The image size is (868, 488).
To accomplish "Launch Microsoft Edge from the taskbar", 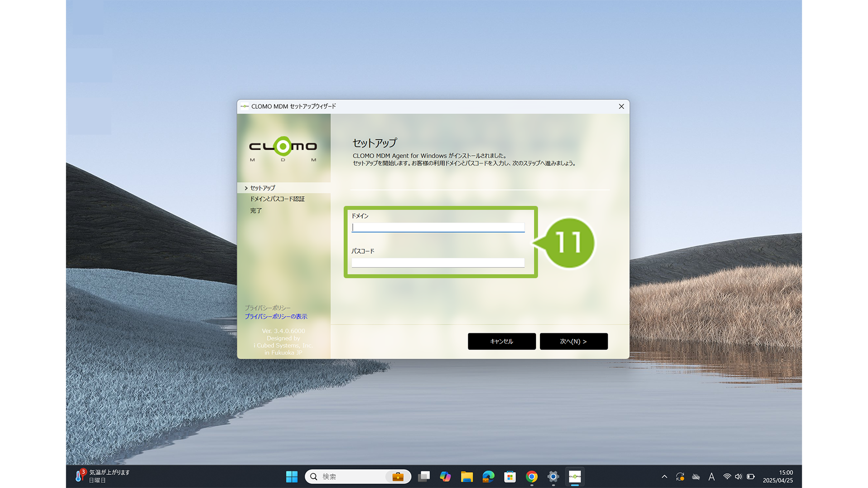I will 488,477.
